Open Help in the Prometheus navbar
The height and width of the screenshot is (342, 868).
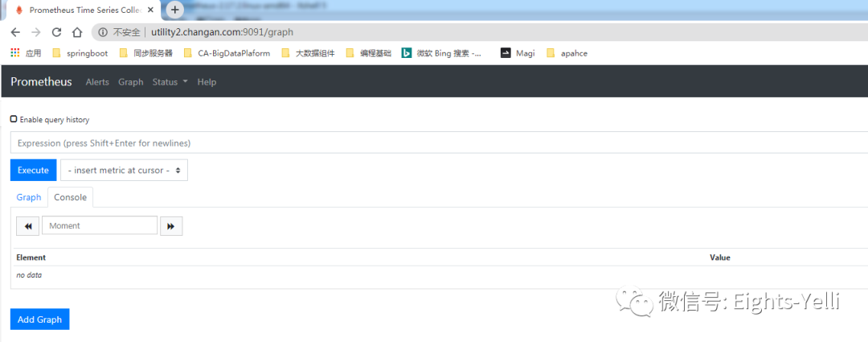click(207, 82)
